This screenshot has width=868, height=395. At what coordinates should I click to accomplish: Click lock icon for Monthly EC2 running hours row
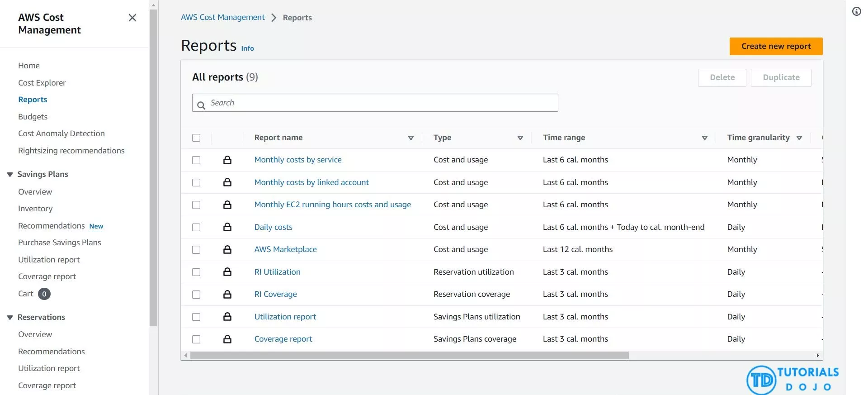point(227,205)
